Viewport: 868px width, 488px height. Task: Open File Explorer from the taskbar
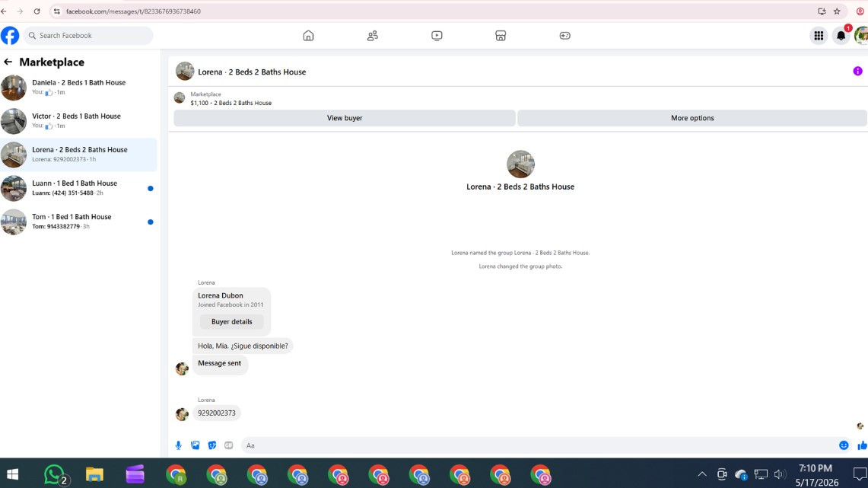(x=94, y=475)
